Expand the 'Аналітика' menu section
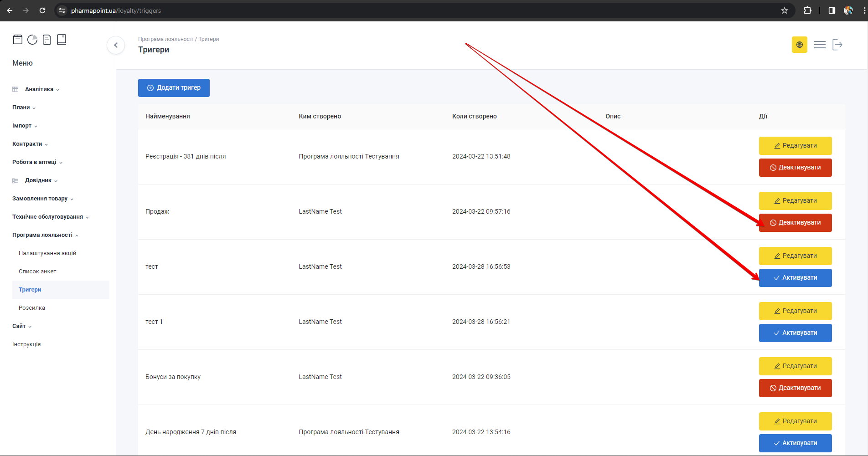 tap(39, 89)
